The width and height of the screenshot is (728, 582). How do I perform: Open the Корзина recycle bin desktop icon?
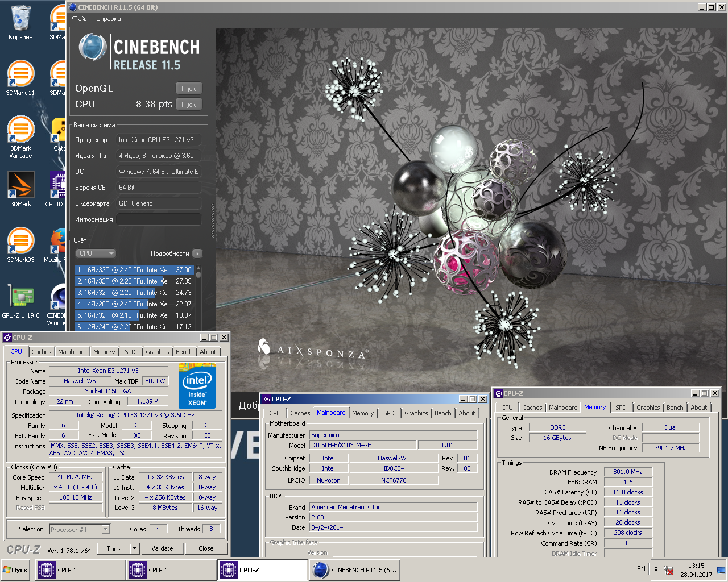(x=20, y=23)
